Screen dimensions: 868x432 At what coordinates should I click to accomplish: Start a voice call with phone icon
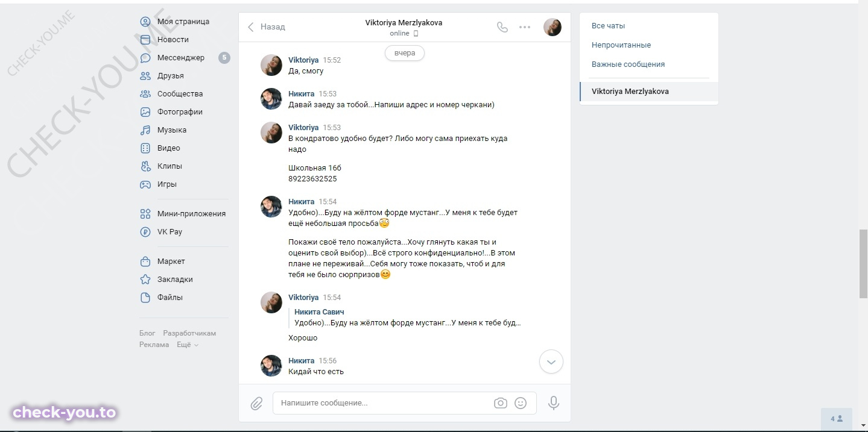502,27
